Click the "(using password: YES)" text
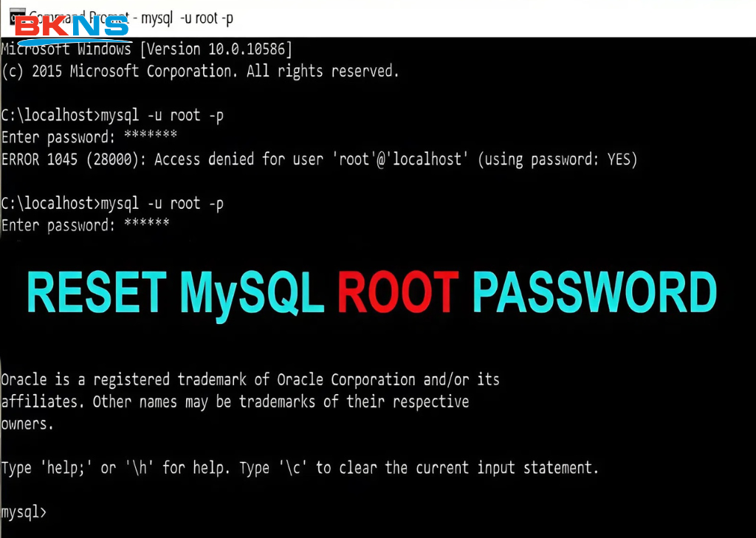Image resolution: width=756 pixels, height=538 pixels. coord(558,159)
